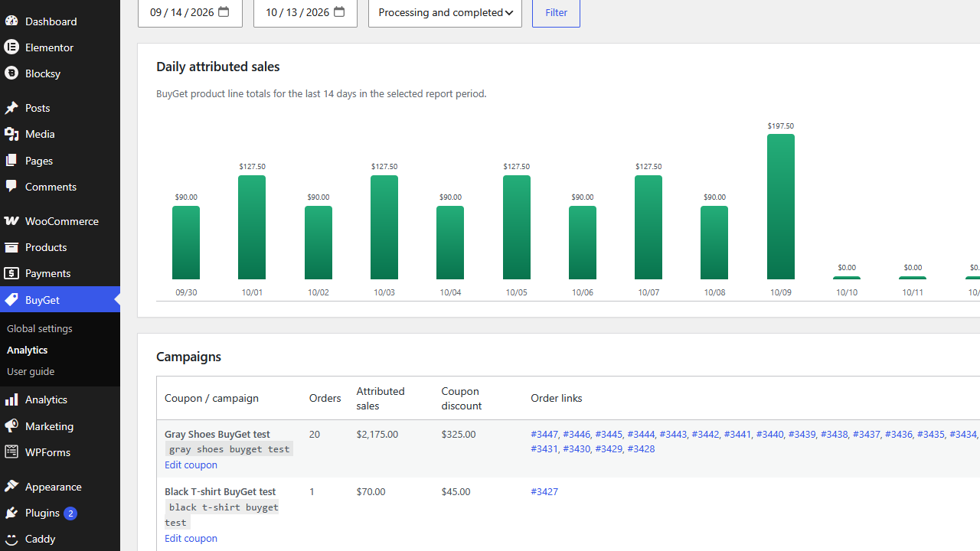
Task: Click the Filter button
Action: [556, 12]
